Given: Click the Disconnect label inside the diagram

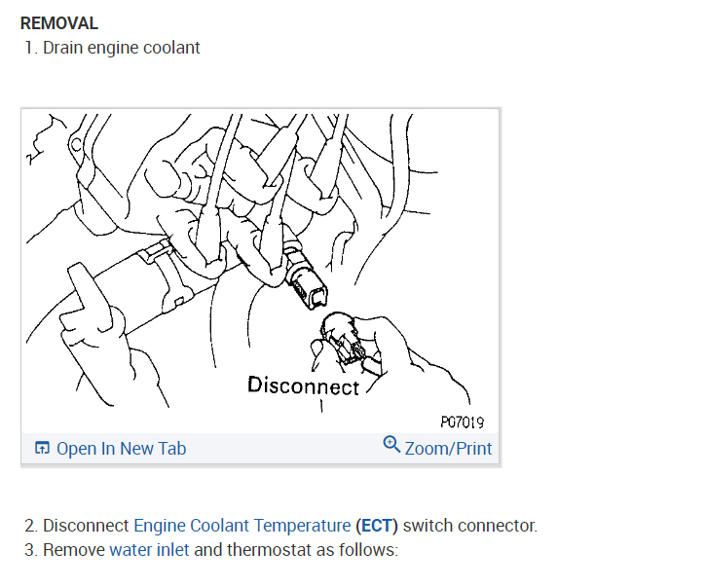Looking at the screenshot, I should click(303, 386).
